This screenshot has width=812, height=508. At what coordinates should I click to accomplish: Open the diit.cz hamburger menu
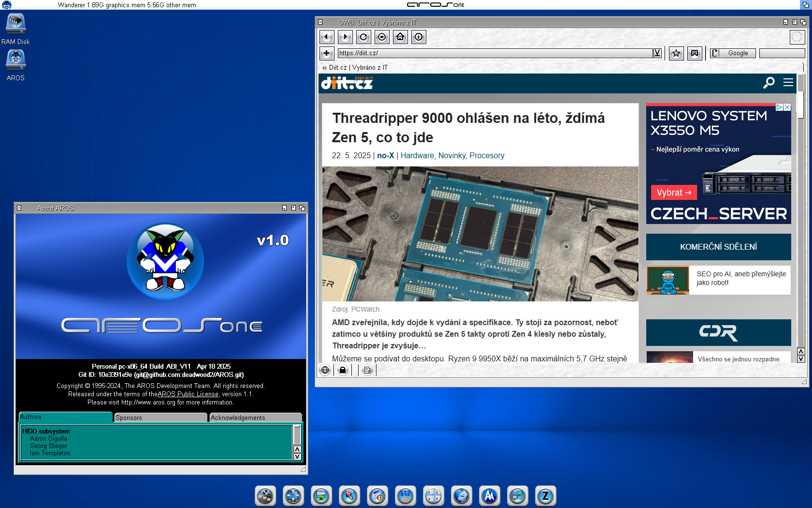click(788, 83)
